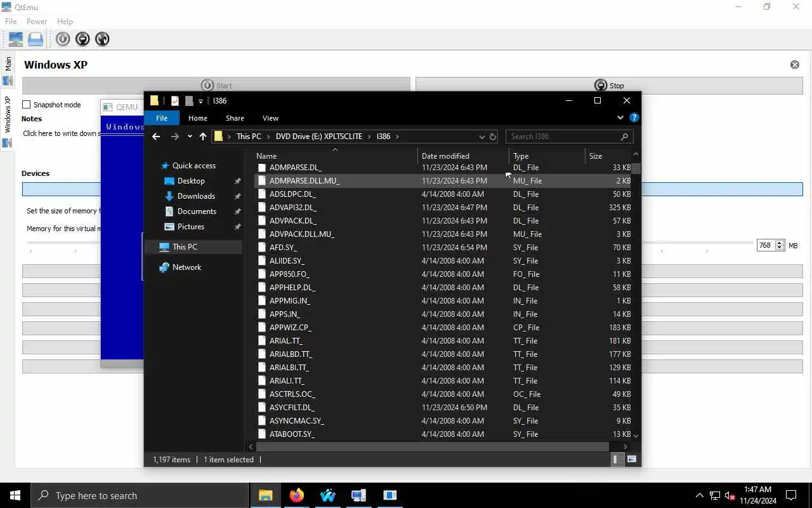
Task: Open the recent locations dropdown in Explorer
Action: [190, 137]
